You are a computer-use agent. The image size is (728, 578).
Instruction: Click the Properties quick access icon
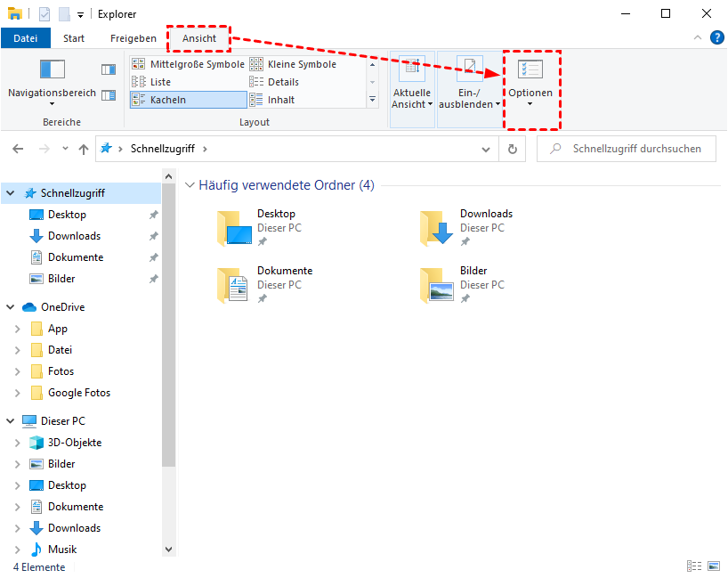[x=44, y=14]
